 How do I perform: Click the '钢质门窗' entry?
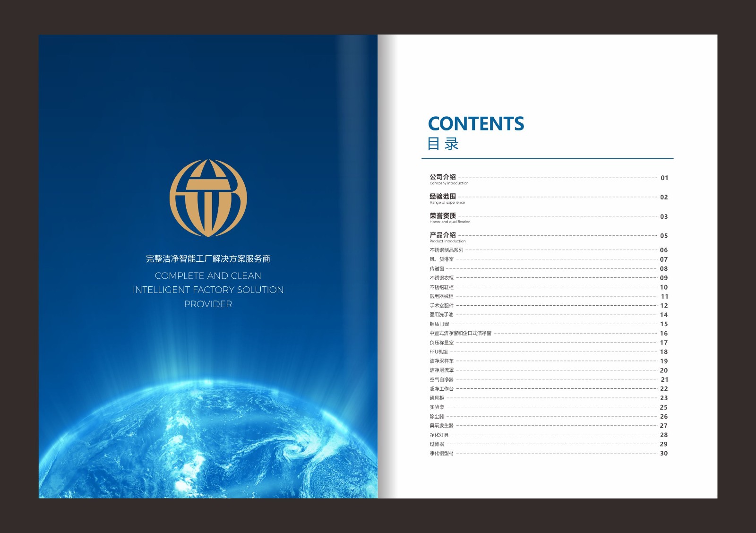coord(439,324)
